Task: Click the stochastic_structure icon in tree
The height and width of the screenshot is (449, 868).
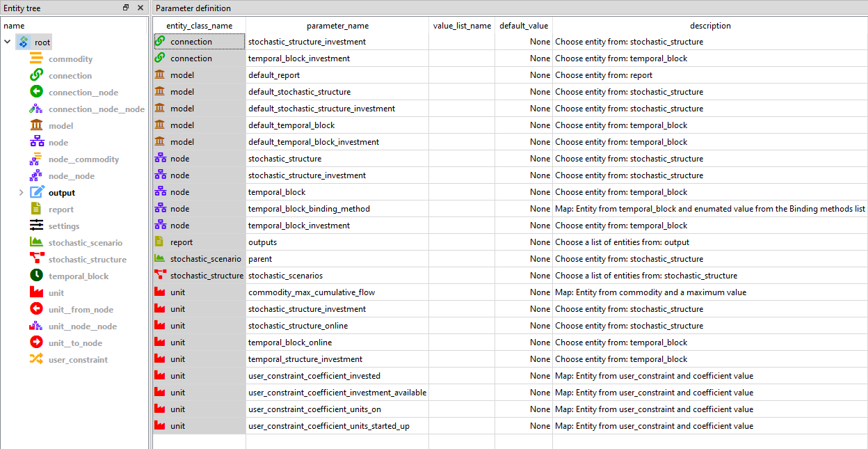Action: tap(36, 260)
